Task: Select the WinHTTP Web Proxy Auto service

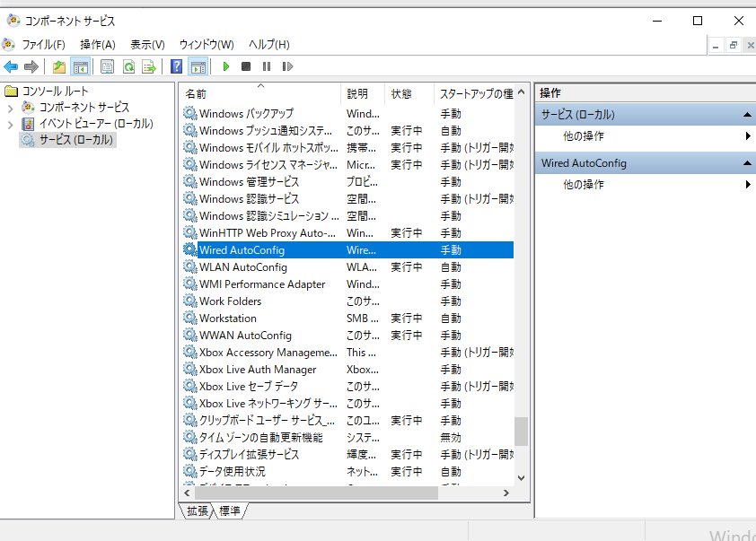Action: pos(347,233)
